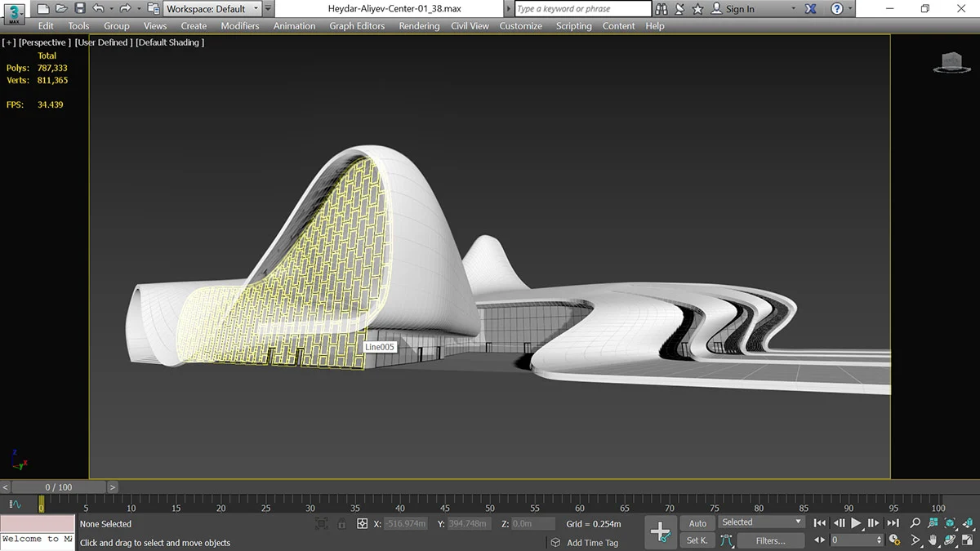Screen dimensions: 980x551
Task: Expand the quick access toolbar customize arrow
Action: coord(268,9)
